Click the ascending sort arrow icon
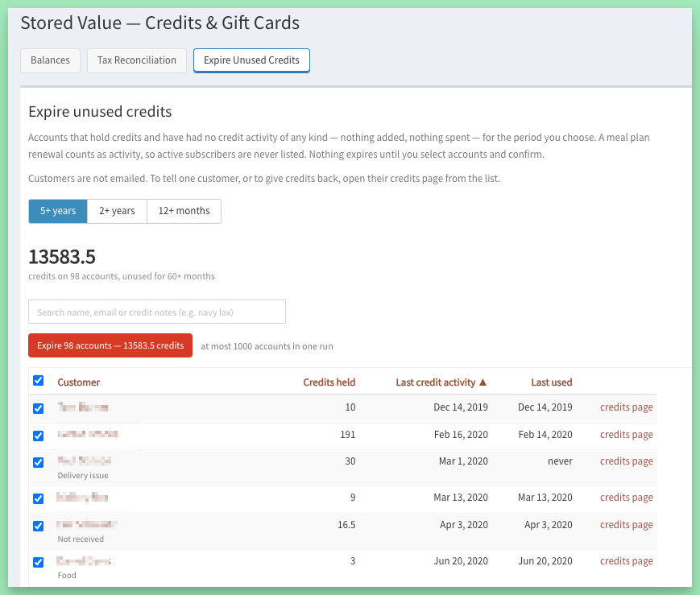This screenshot has height=595, width=700. pyautogui.click(x=483, y=382)
